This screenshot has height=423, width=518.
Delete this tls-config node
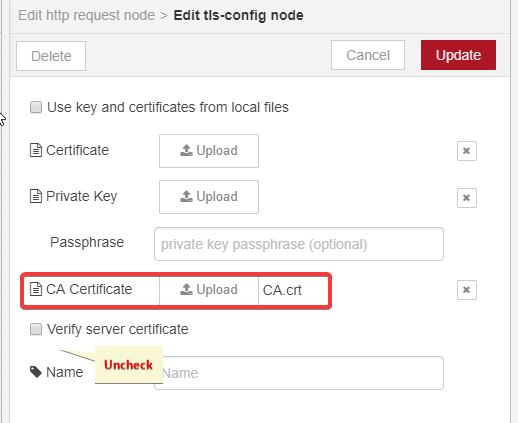[51, 56]
